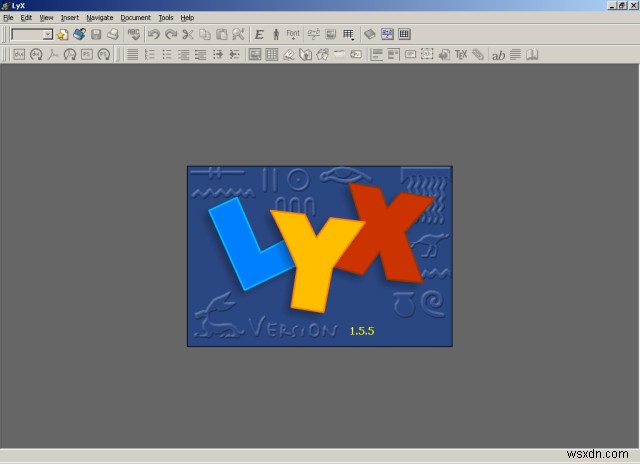The height and width of the screenshot is (464, 640).
Task: Save document using the floppy disk icon
Action: point(96,34)
